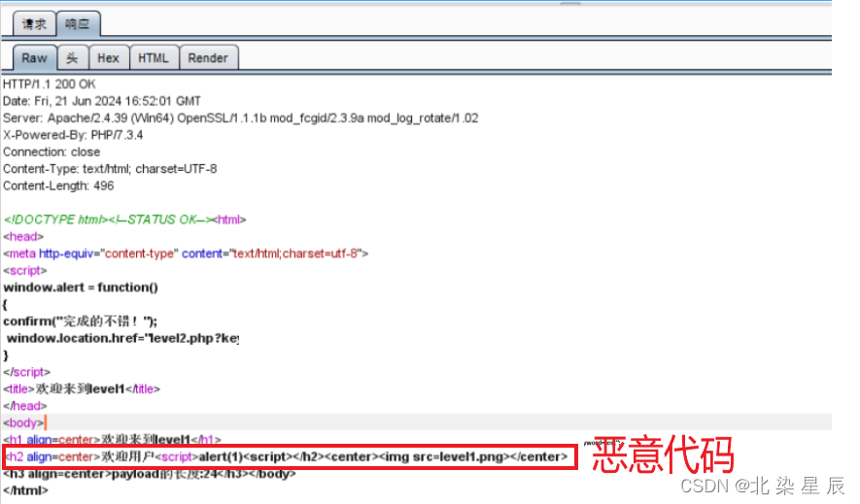860x504 pixels.
Task: Click the window.alert = function() line
Action: point(81,287)
